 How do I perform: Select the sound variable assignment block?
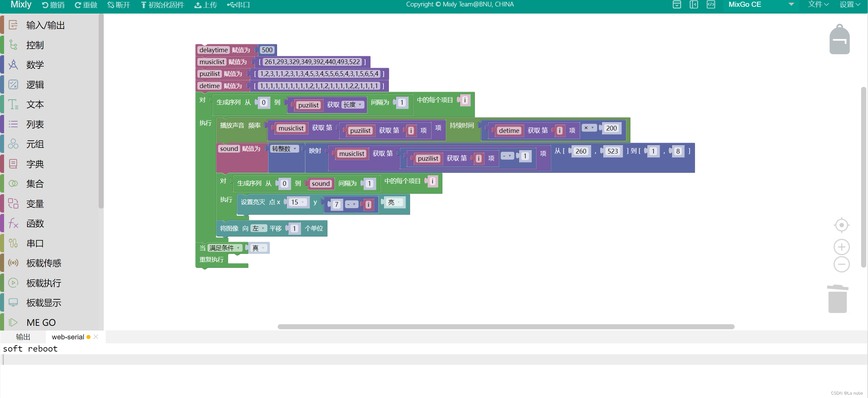241,158
